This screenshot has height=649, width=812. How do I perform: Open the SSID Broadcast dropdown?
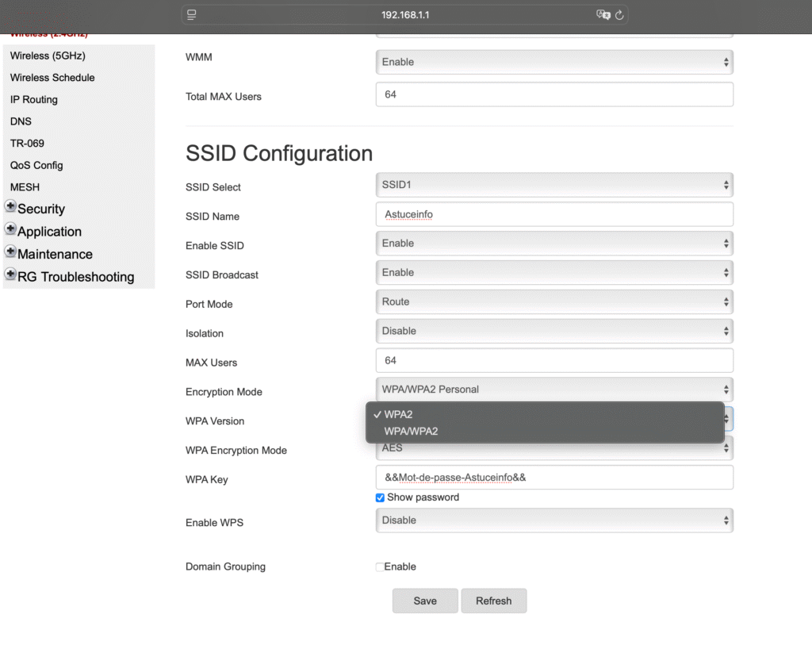554,272
